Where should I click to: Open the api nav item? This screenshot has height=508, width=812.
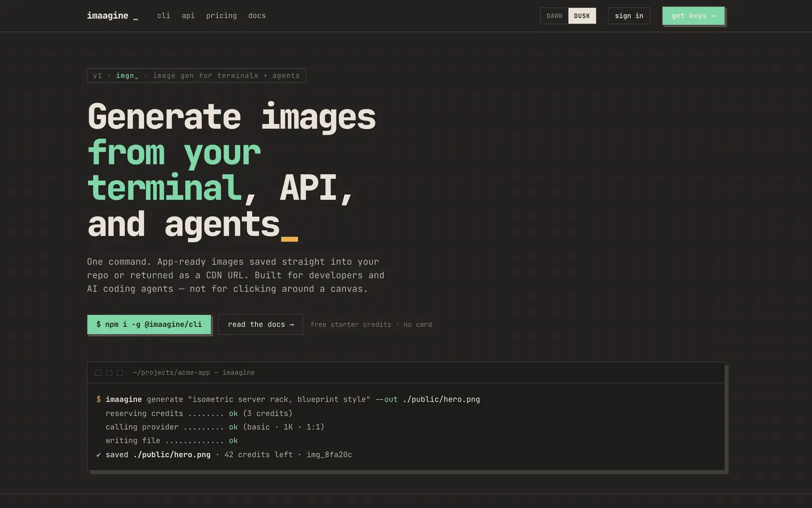pos(188,16)
